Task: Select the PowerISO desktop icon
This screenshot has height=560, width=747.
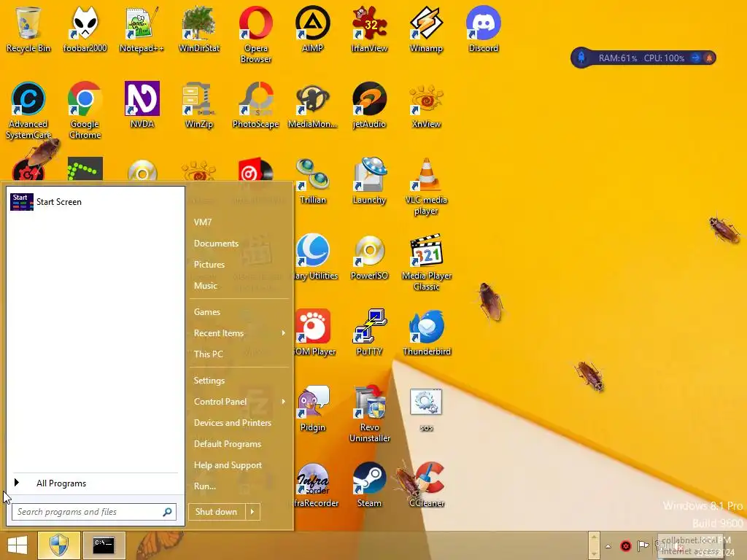Action: tap(369, 257)
